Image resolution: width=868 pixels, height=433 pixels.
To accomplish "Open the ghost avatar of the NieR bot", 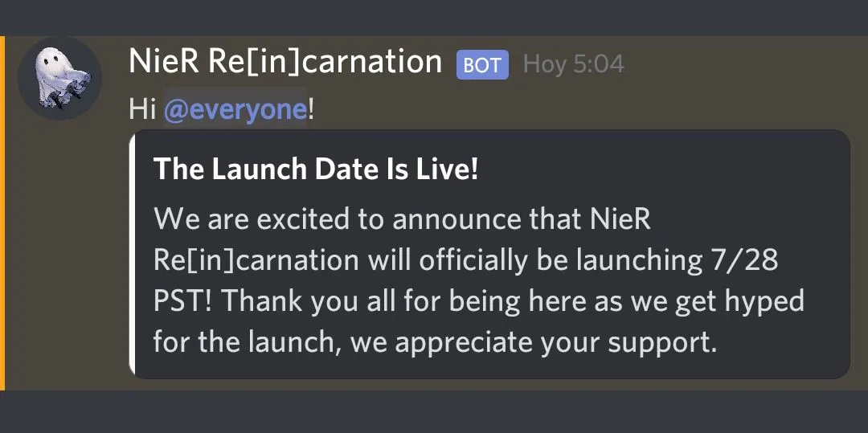I will click(x=59, y=78).
